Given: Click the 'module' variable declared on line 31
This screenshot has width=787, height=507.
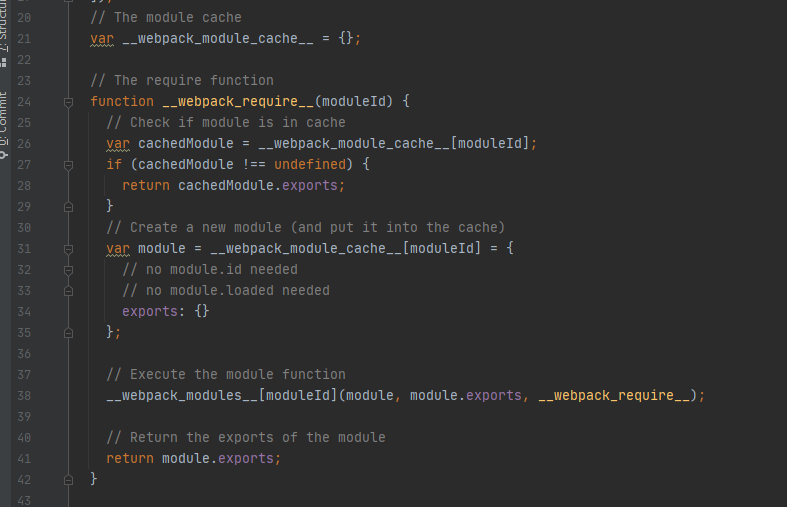Looking at the screenshot, I should tap(162, 248).
